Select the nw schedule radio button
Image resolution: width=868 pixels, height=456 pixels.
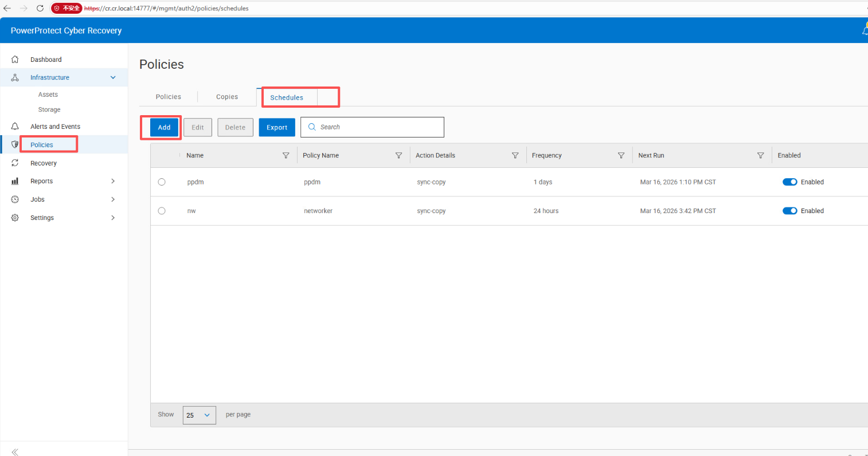pyautogui.click(x=162, y=211)
